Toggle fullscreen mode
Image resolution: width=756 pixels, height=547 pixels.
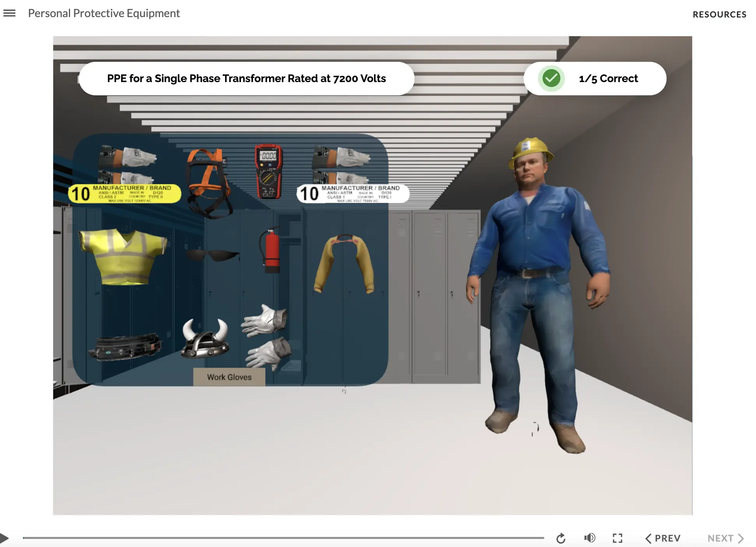pyautogui.click(x=617, y=538)
